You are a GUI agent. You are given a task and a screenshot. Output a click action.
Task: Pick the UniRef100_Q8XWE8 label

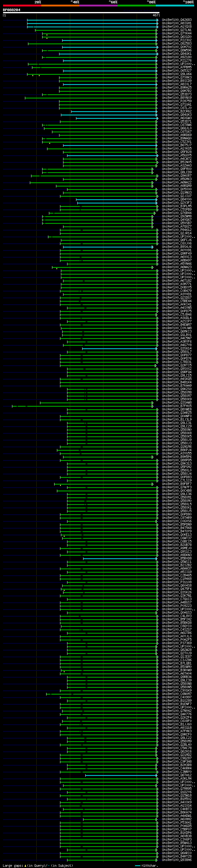tap(177, 410)
